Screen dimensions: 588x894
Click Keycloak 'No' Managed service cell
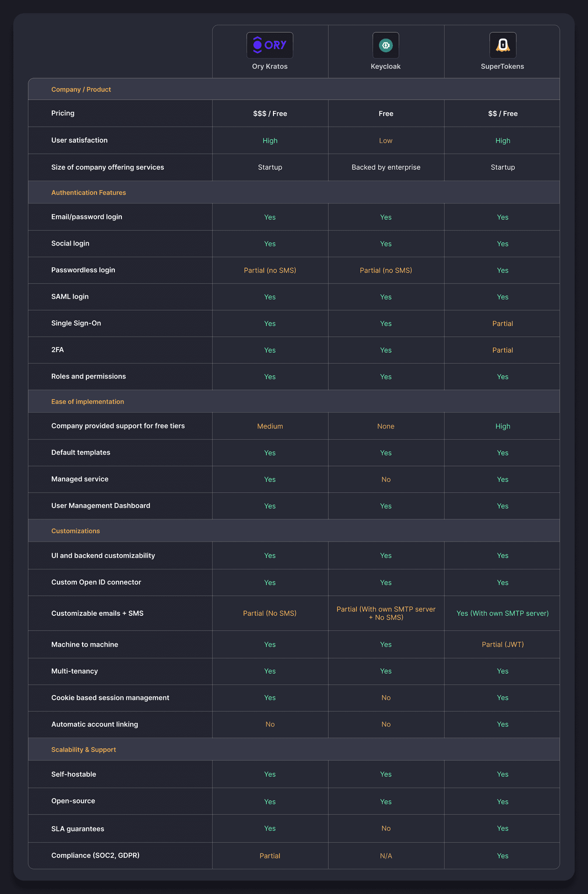pos(386,479)
